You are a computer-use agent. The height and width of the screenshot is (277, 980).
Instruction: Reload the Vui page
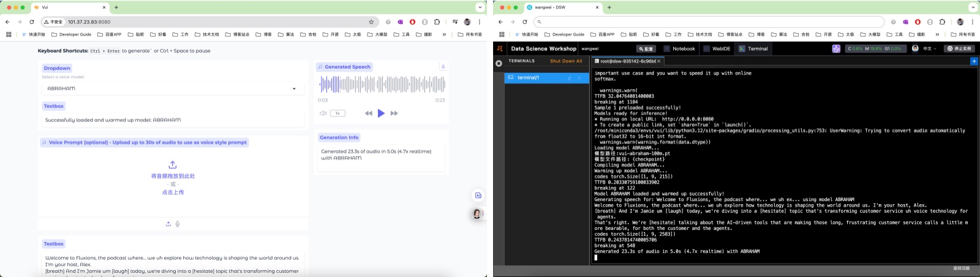coord(32,21)
